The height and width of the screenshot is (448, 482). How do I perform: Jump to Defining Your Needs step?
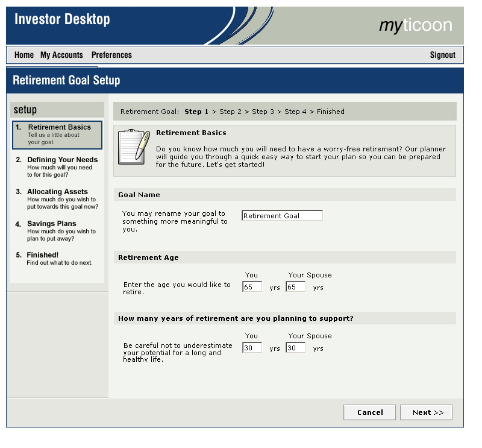pyautogui.click(x=62, y=160)
